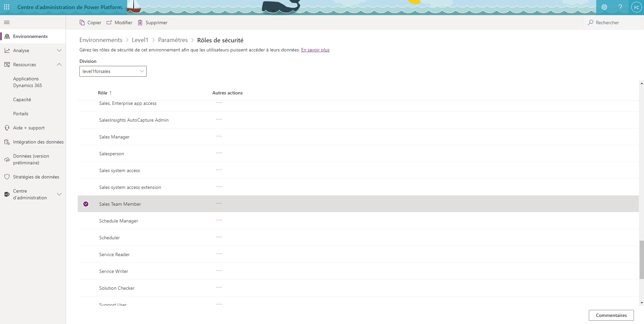Sort by the Rôle column header
Screen dimensions: 644x324
pos(105,93)
